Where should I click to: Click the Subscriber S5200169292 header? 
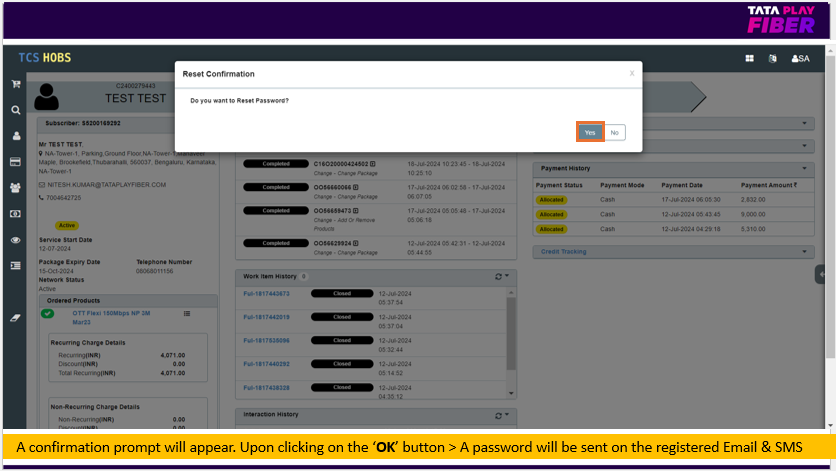pyautogui.click(x=83, y=123)
